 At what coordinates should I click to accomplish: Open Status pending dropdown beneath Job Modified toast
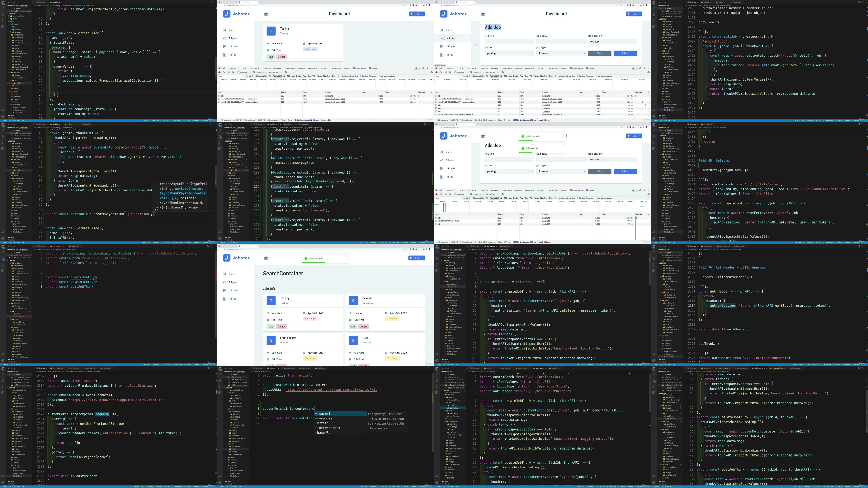509,171
